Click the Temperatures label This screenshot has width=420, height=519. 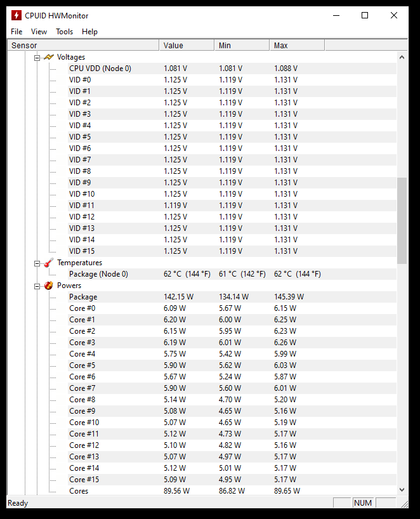point(79,263)
